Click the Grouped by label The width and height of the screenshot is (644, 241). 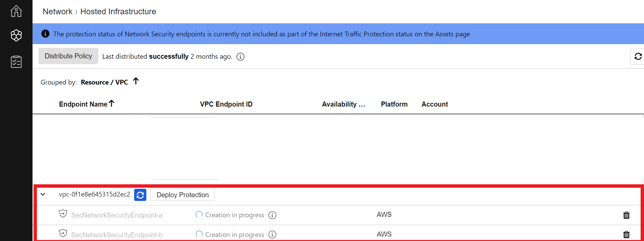pos(59,82)
